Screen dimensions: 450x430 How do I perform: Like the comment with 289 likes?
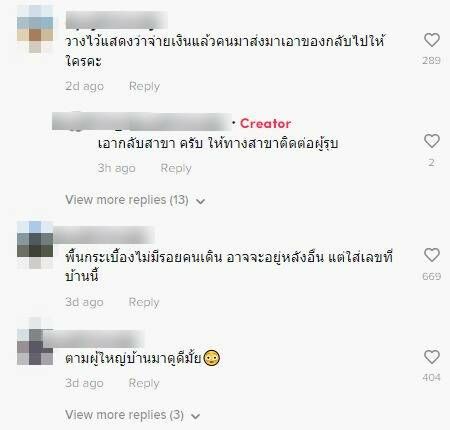[432, 40]
